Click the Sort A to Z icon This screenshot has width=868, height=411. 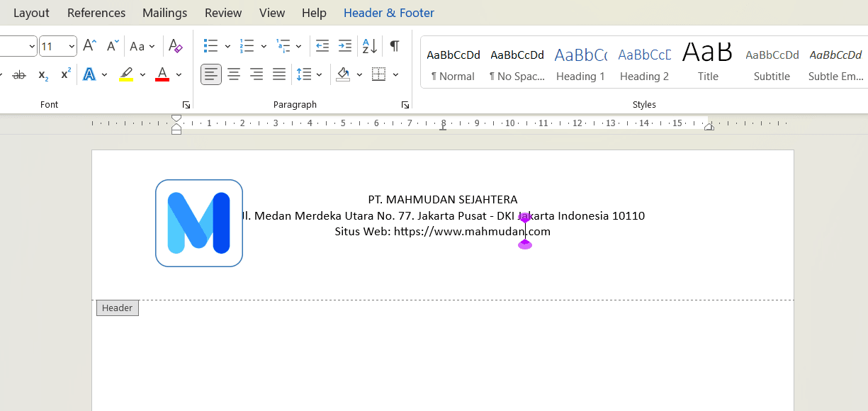tap(370, 46)
